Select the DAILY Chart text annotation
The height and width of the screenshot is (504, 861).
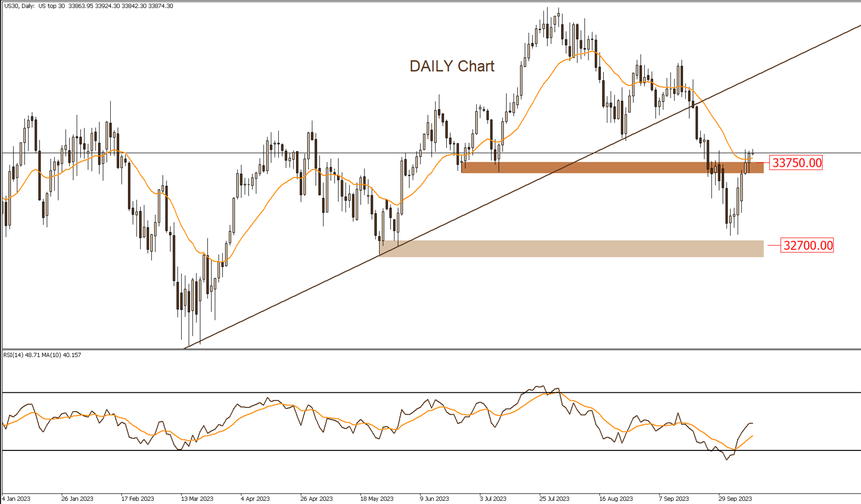tap(451, 66)
